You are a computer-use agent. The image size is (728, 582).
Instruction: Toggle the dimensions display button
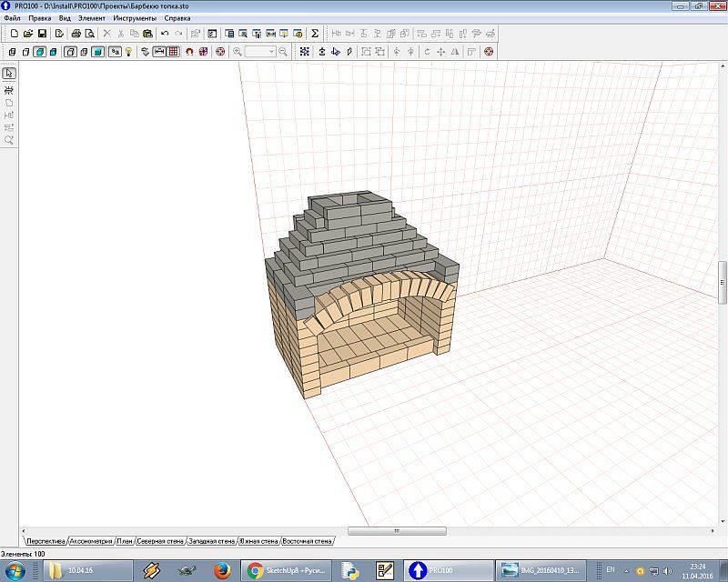(x=158, y=52)
